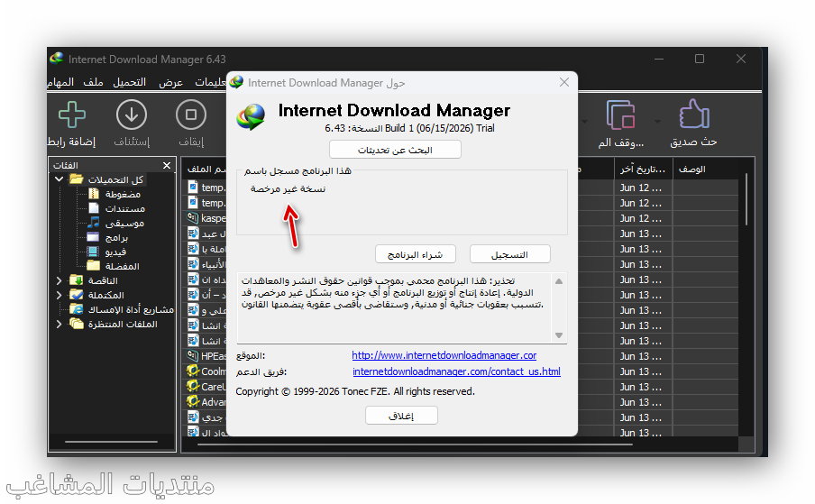Open the التحميل downloads menu

[130, 82]
